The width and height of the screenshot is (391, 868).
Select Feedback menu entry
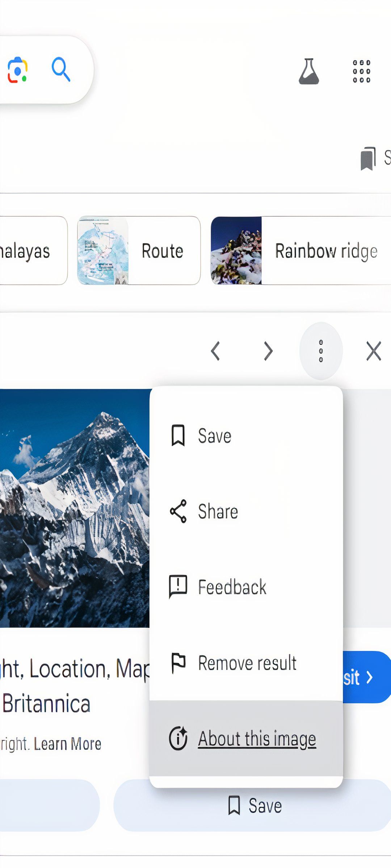pyautogui.click(x=232, y=587)
